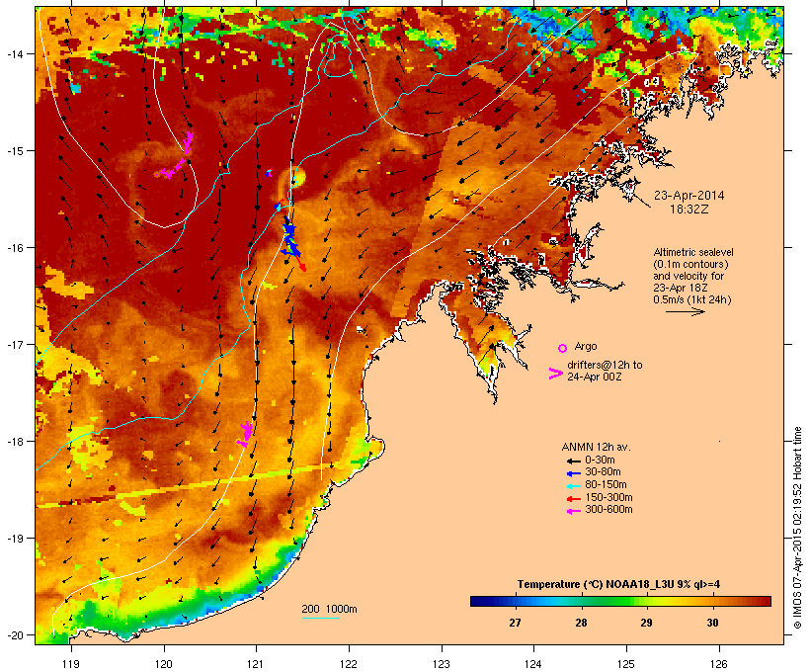Click the red 150-300m legend arrow

[x=573, y=498]
